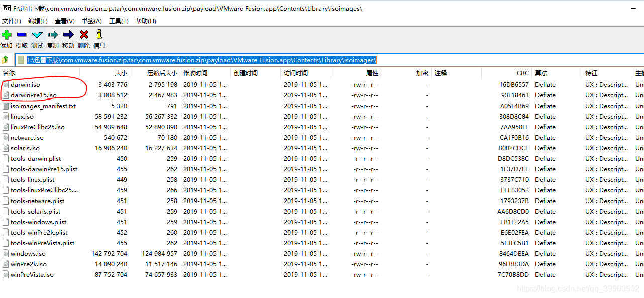
Task: Open the 编辑(E) menu
Action: coord(38,21)
